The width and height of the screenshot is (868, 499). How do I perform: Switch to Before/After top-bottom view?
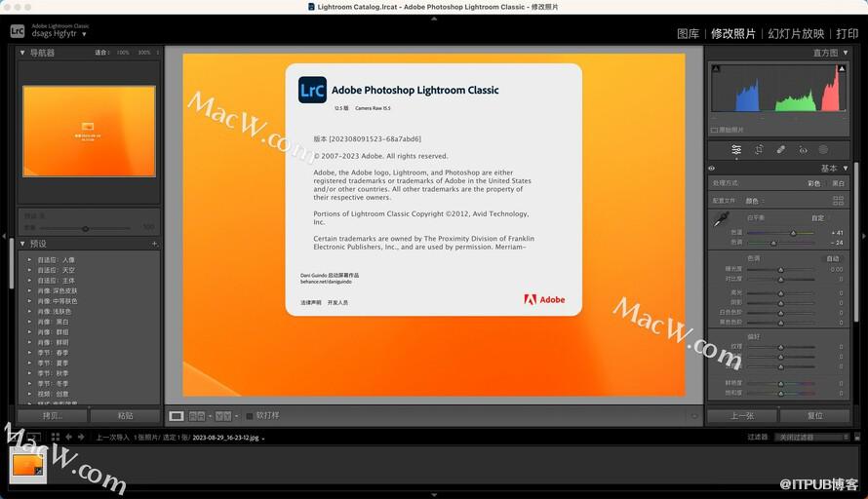point(223,416)
